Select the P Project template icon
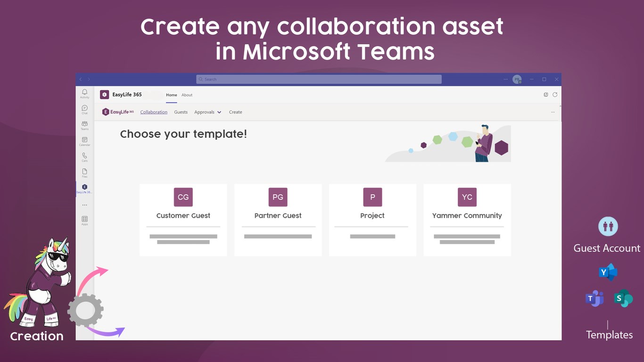644x362 pixels. tap(372, 197)
